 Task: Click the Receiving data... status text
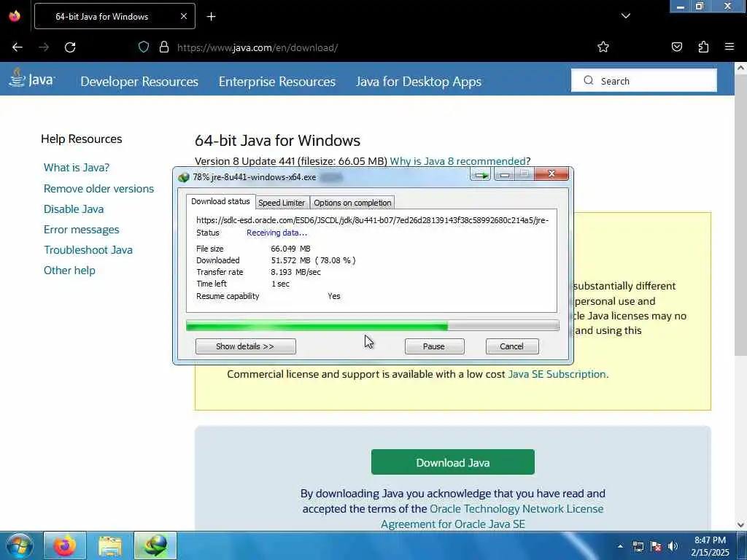(276, 233)
